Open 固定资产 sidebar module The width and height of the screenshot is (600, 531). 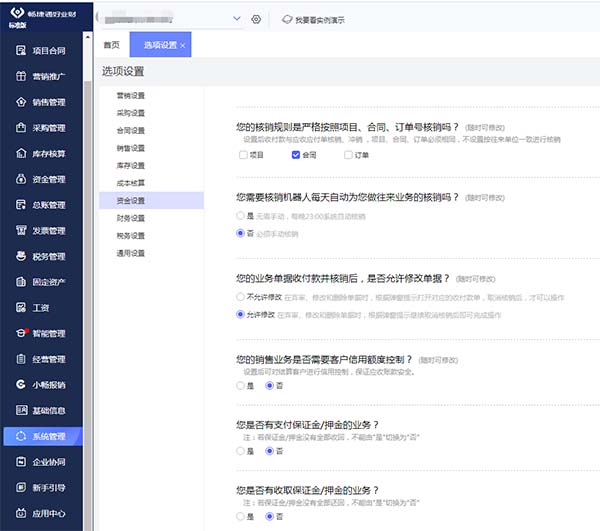[x=48, y=282]
